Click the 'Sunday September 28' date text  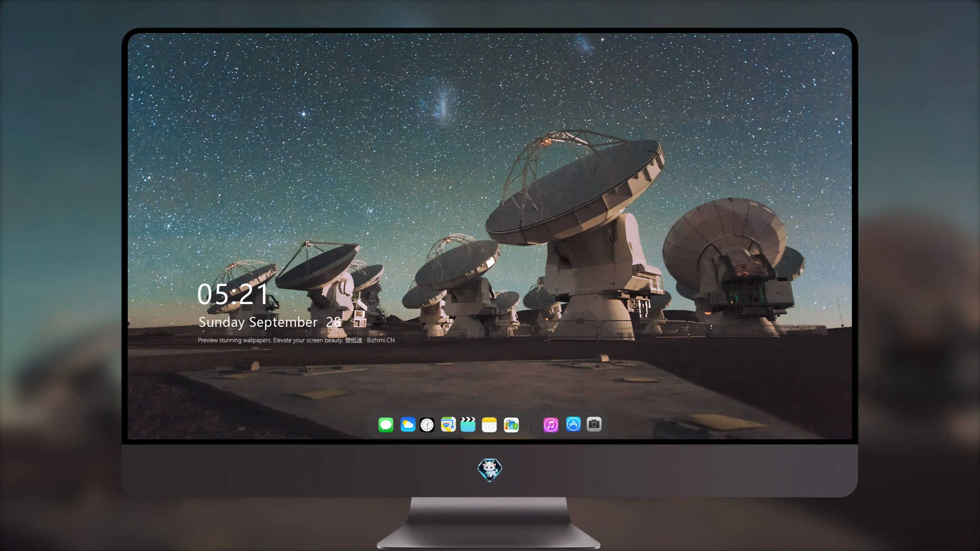click(270, 322)
